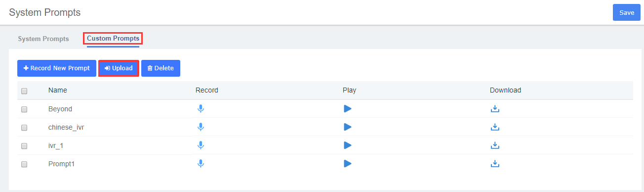Click the System Prompts page title
This screenshot has width=644, height=192.
(44, 12)
